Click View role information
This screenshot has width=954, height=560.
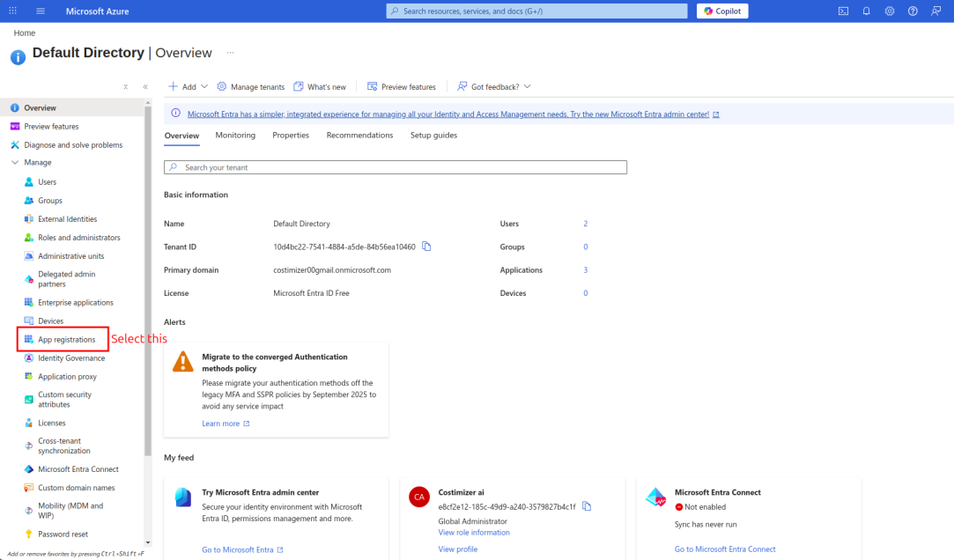coord(474,532)
